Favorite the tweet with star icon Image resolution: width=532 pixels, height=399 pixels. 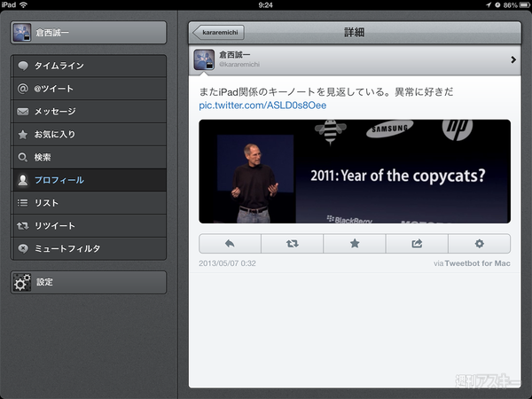tap(355, 243)
